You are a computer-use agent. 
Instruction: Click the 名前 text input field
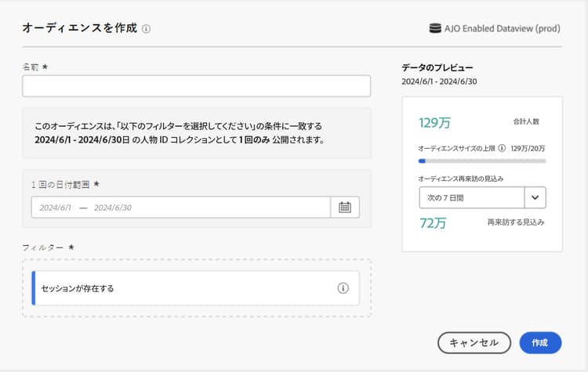tap(197, 86)
